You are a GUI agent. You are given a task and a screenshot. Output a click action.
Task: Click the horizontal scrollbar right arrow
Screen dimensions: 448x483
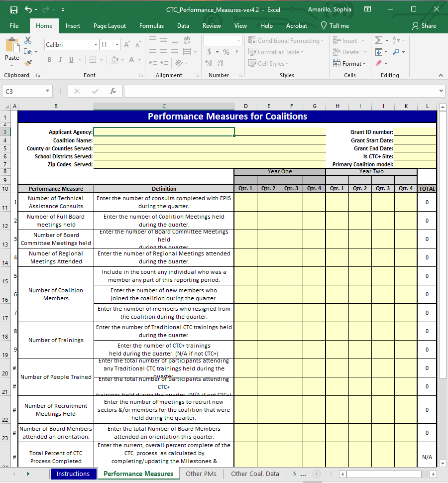coord(433,474)
